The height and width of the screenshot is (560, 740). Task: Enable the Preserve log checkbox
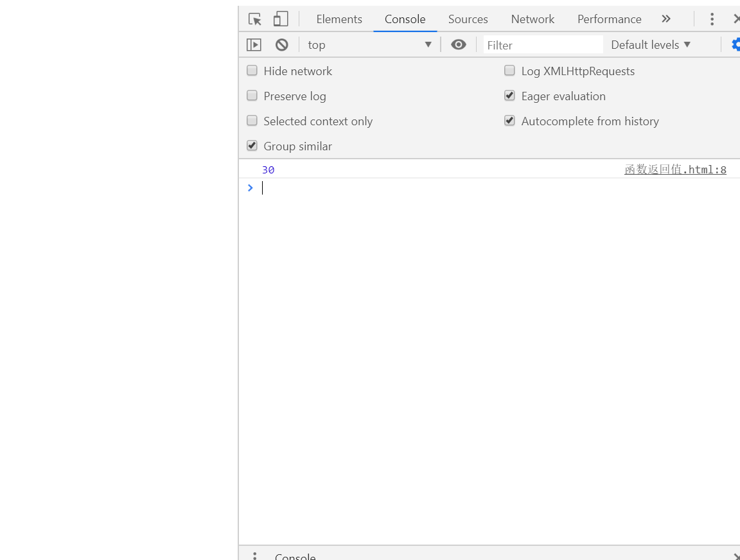pos(252,96)
